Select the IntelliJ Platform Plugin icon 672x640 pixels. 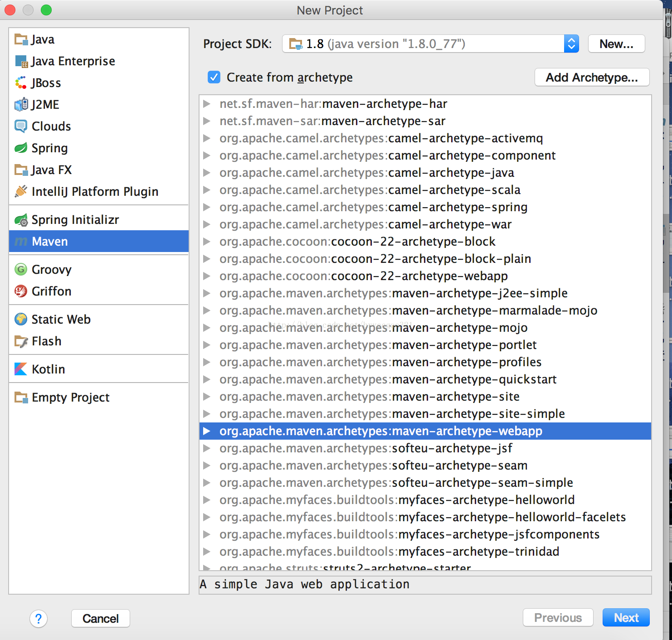[x=21, y=192]
